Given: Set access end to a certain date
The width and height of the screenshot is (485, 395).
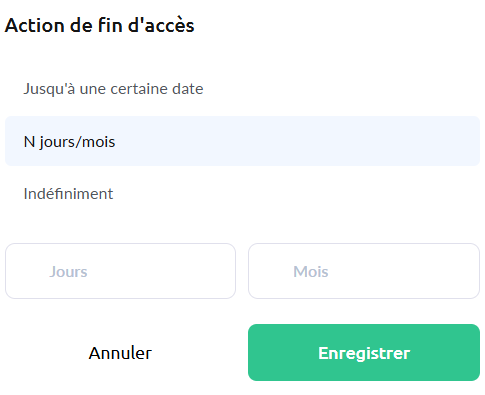Looking at the screenshot, I should [x=242, y=89].
